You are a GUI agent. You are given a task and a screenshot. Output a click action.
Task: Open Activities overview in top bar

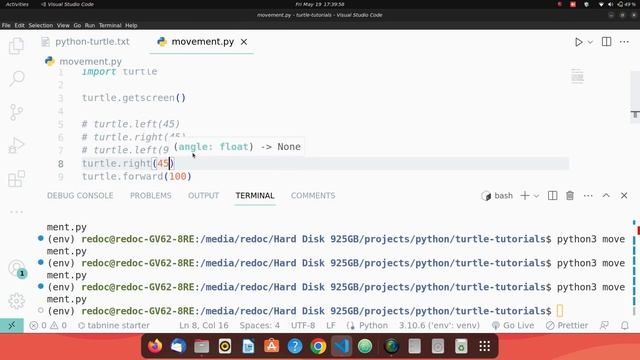click(x=17, y=4)
